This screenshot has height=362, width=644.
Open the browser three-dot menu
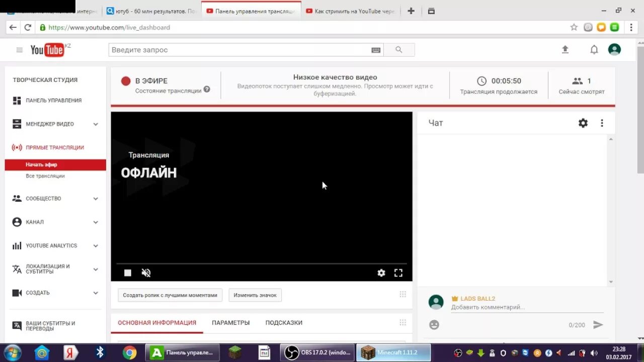coord(631,28)
